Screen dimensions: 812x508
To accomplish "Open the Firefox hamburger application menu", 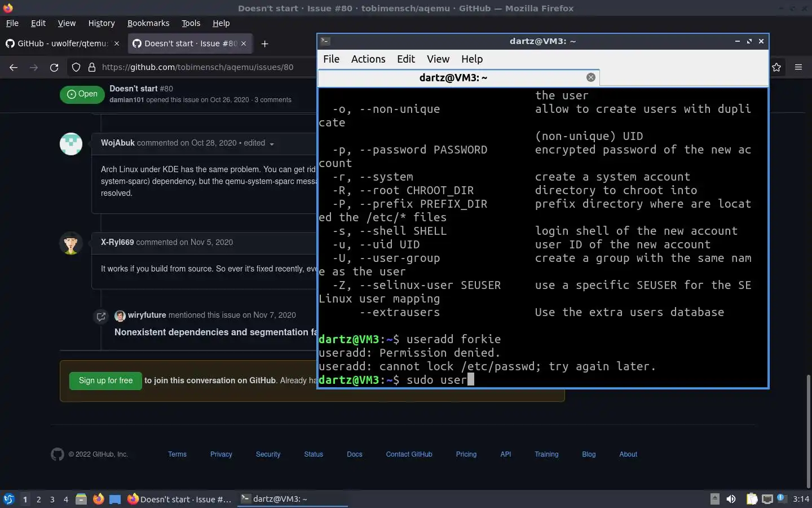I will [x=798, y=67].
